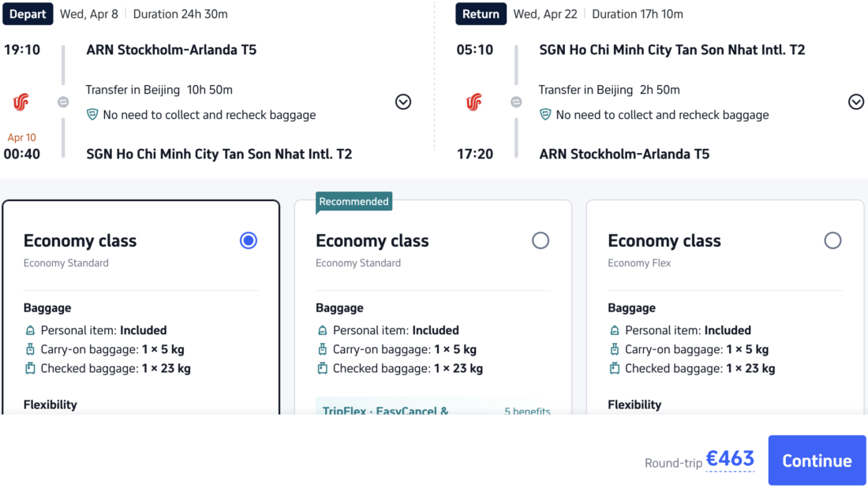Select the Economy Flex fare radio button
The image size is (868, 488).
pos(832,240)
